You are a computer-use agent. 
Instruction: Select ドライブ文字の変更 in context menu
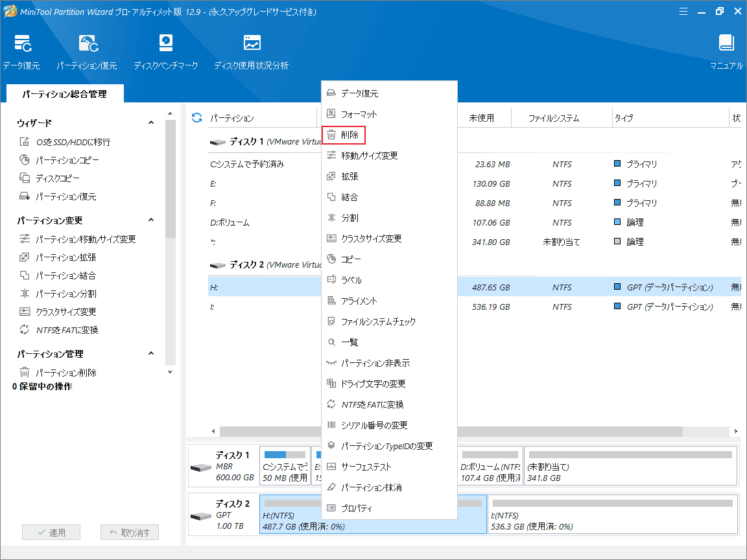point(389,384)
